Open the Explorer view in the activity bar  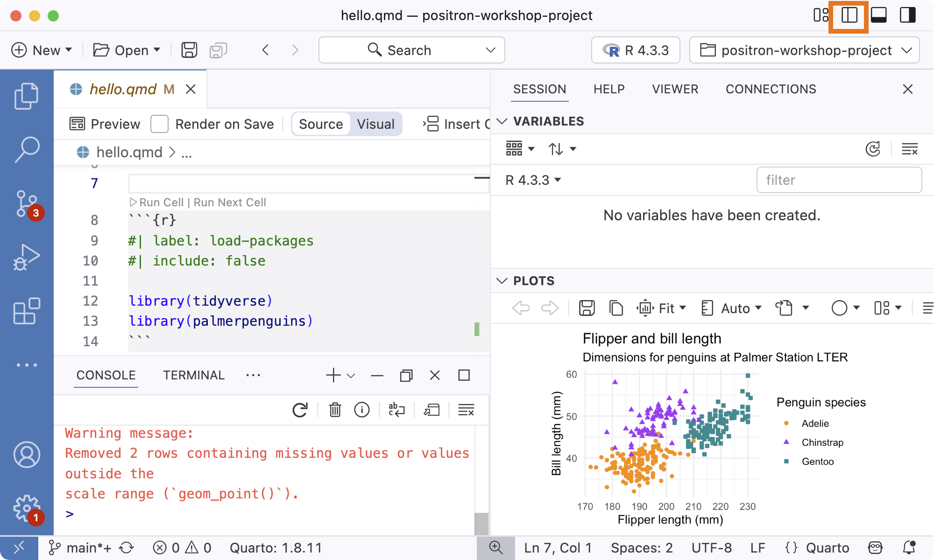pyautogui.click(x=27, y=96)
